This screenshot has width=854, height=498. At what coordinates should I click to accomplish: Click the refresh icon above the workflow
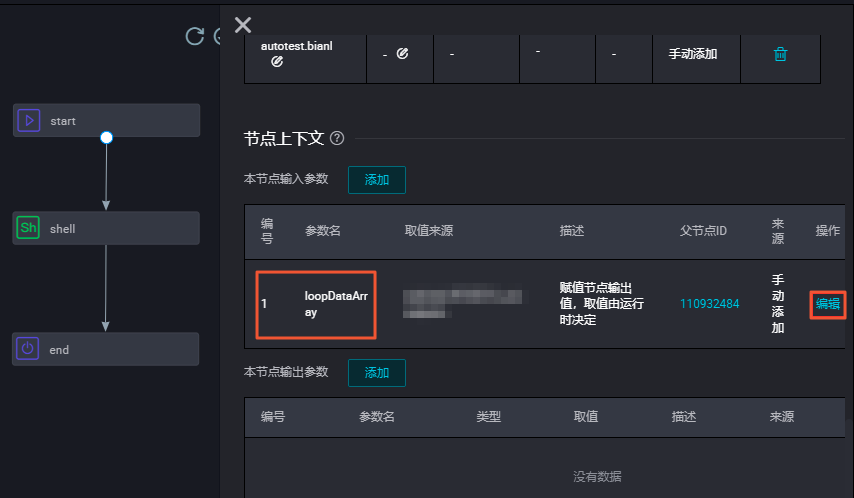pyautogui.click(x=194, y=37)
